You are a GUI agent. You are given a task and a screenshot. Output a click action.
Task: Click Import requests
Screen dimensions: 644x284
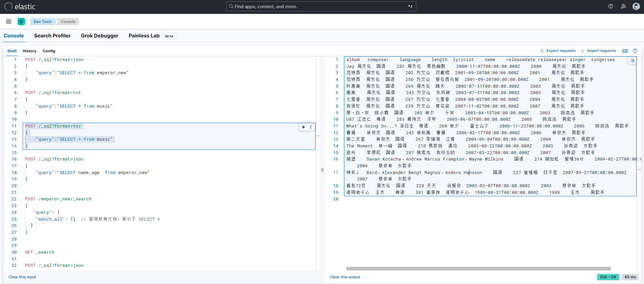tap(598, 51)
